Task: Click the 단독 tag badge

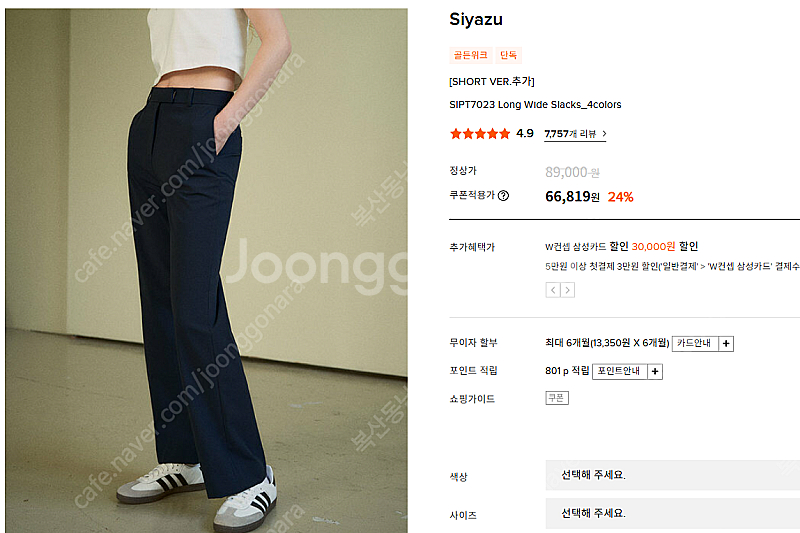Action: [508, 55]
